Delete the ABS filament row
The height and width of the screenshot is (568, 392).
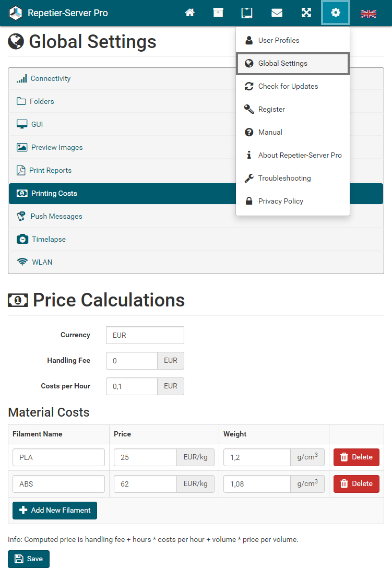[x=356, y=483]
